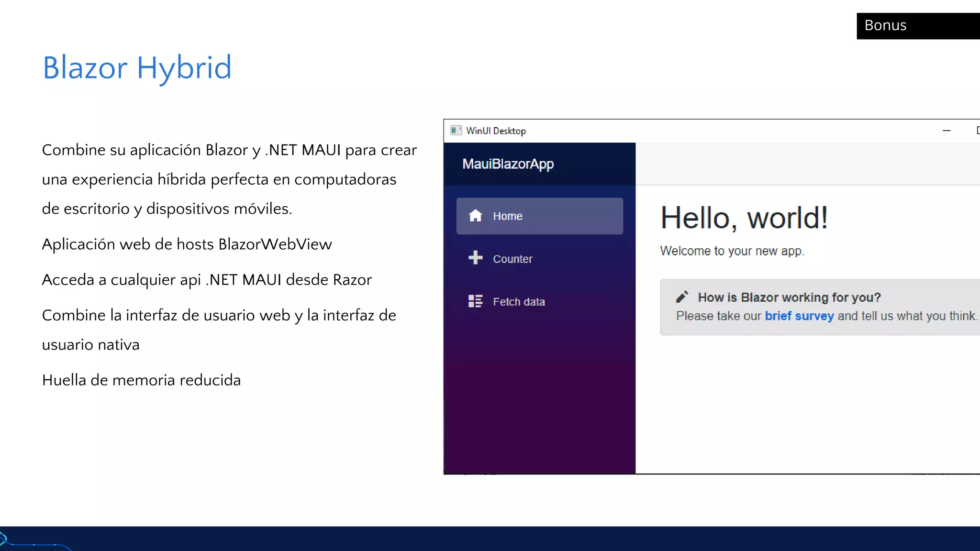
Task: Click the Fetch data list icon
Action: (x=475, y=301)
